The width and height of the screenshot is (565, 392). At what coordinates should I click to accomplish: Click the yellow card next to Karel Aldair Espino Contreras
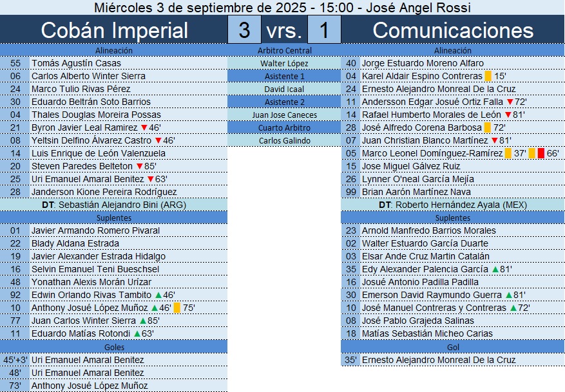(x=488, y=76)
